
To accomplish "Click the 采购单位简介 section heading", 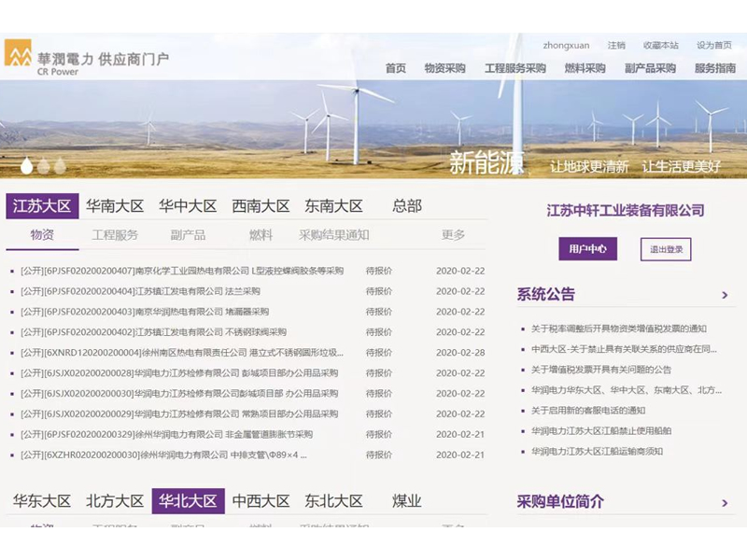I will [560, 502].
